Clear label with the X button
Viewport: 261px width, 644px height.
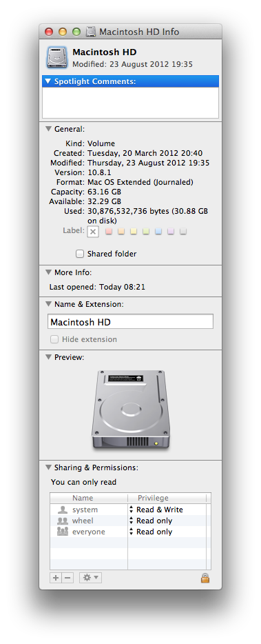click(x=93, y=232)
